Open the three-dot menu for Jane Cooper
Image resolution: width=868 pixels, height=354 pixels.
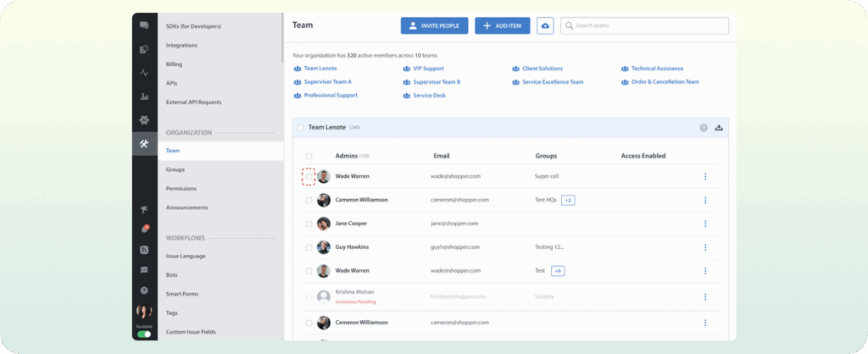tap(705, 224)
